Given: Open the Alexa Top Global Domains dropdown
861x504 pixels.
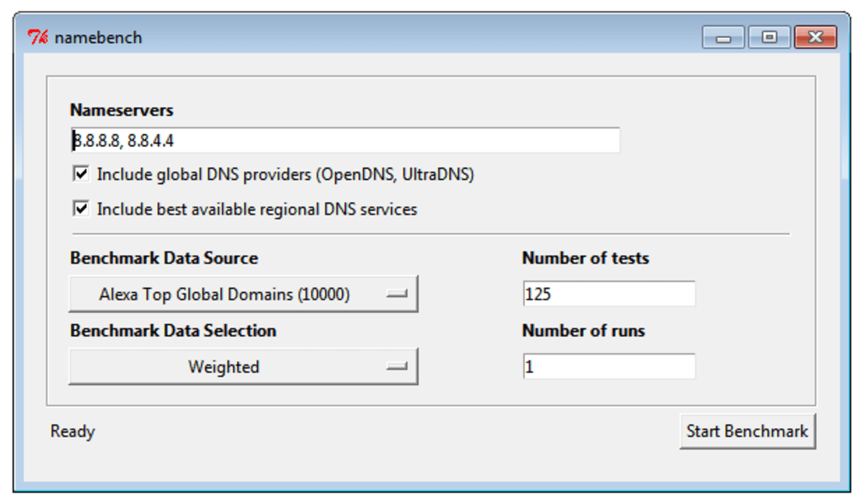Looking at the screenshot, I should tap(243, 294).
